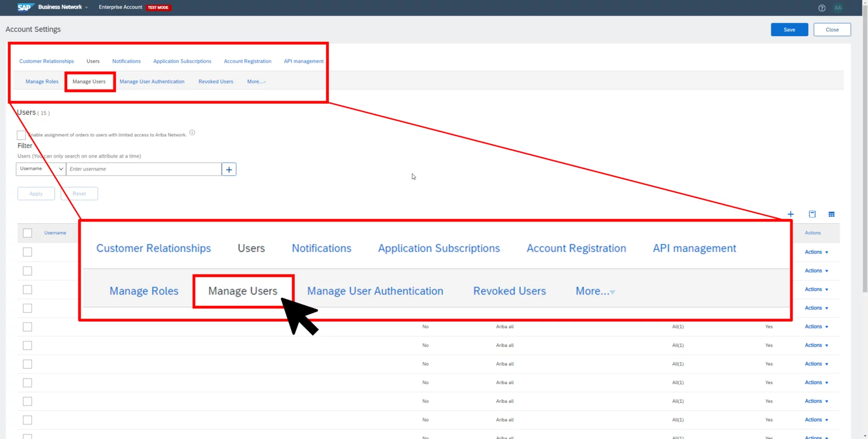Image resolution: width=868 pixels, height=439 pixels.
Task: Click the AA user avatar icon
Action: pos(838,8)
